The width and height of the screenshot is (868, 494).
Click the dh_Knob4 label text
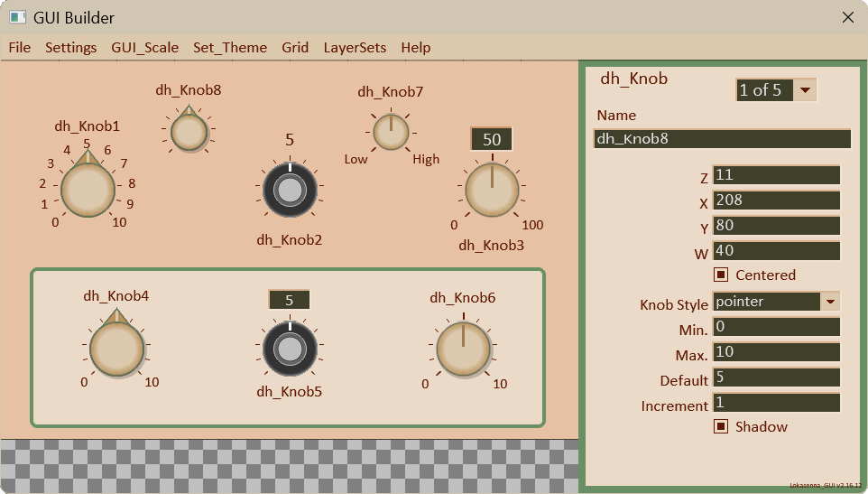[x=116, y=296]
